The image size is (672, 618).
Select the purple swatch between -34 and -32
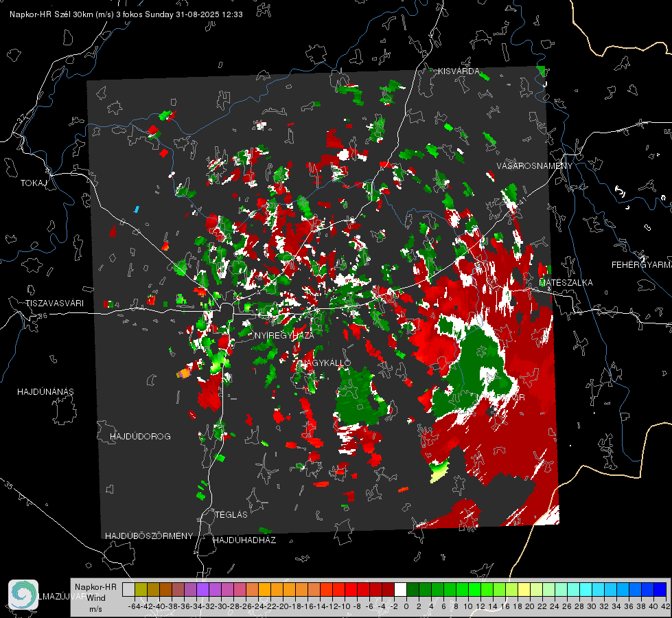click(202, 590)
